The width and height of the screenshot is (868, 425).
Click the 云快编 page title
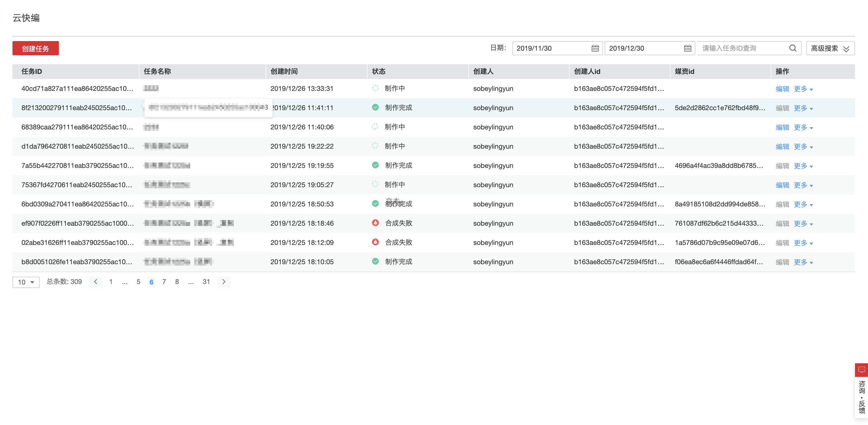coord(26,18)
